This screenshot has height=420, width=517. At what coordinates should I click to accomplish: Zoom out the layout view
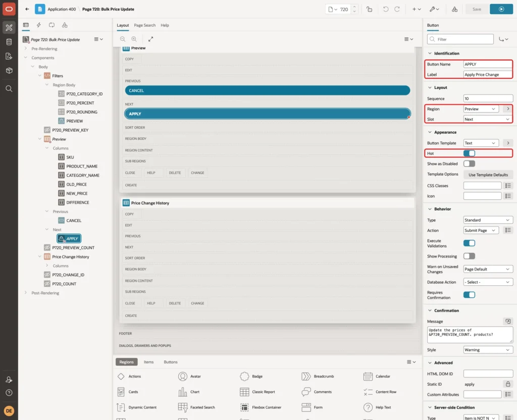(x=123, y=39)
